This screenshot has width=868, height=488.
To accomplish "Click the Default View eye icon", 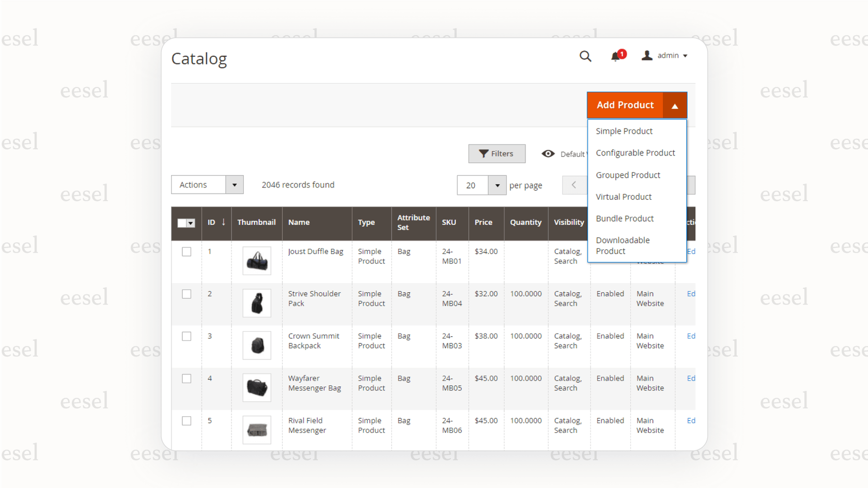I will (x=548, y=153).
